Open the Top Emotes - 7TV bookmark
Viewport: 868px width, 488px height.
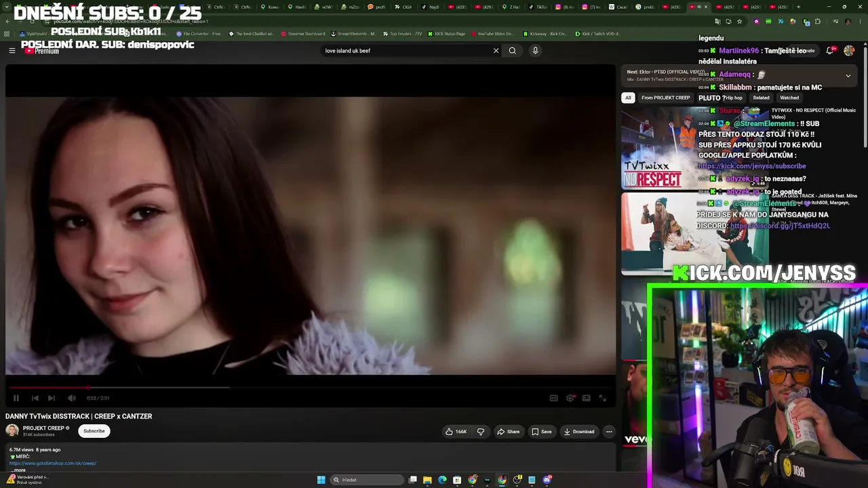tap(402, 34)
